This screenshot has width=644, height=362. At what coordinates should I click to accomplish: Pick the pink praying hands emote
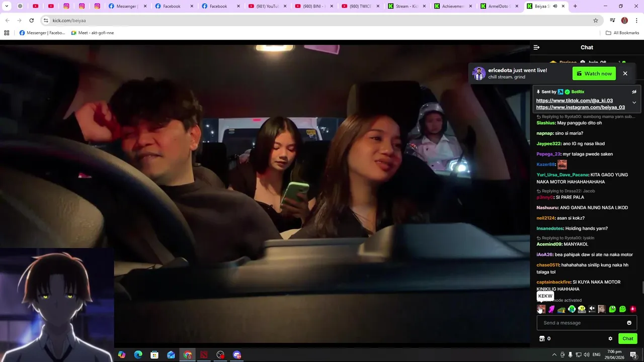click(x=551, y=309)
